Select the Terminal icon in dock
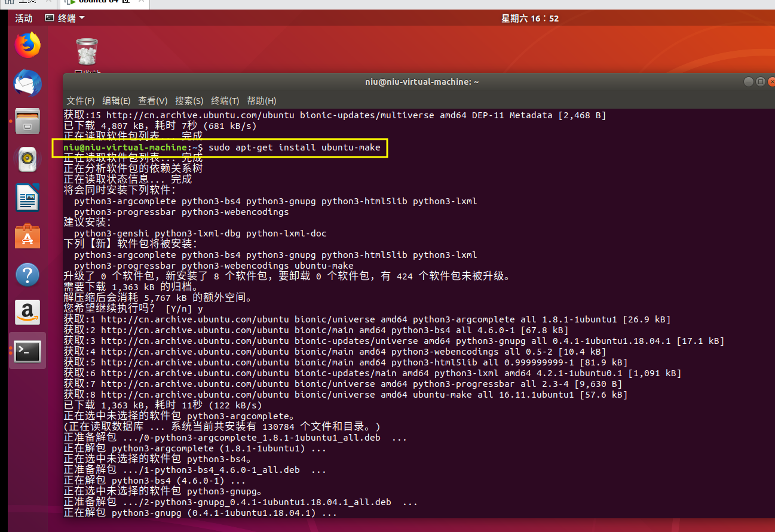 27,351
